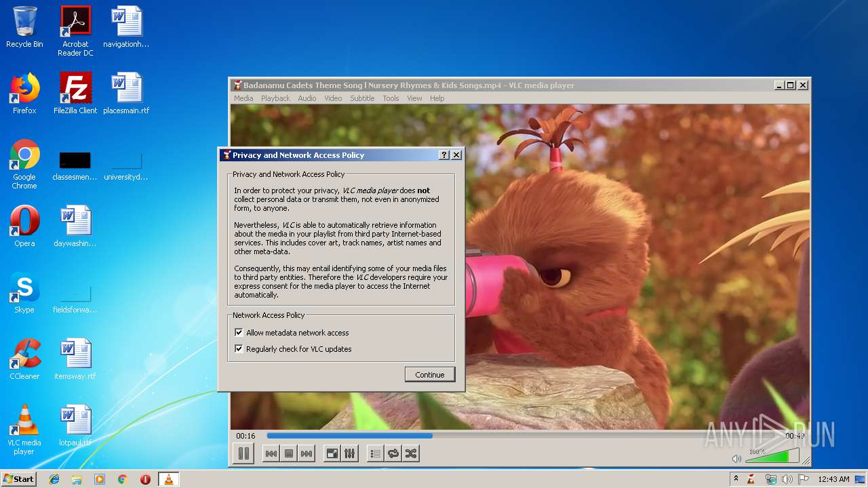Image resolution: width=868 pixels, height=488 pixels.
Task: Select the Opera desktop shortcut
Action: (24, 226)
